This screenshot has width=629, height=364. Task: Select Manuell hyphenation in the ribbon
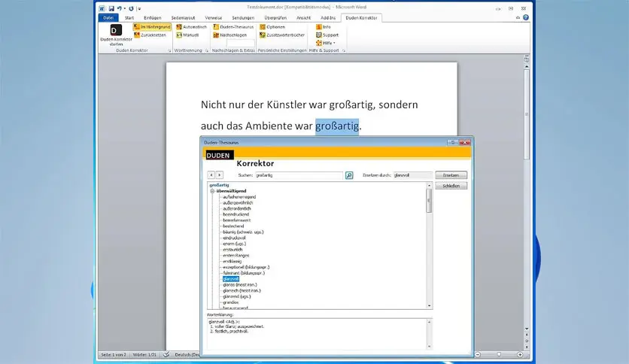tap(187, 35)
